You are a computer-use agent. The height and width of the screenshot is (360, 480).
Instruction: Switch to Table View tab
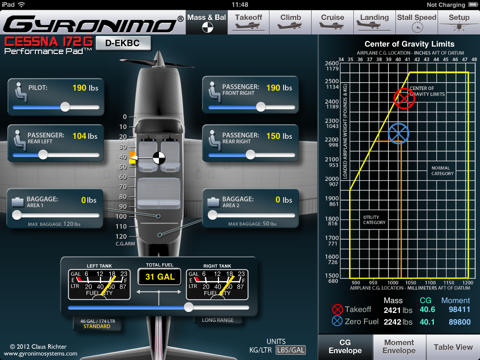pos(453,347)
